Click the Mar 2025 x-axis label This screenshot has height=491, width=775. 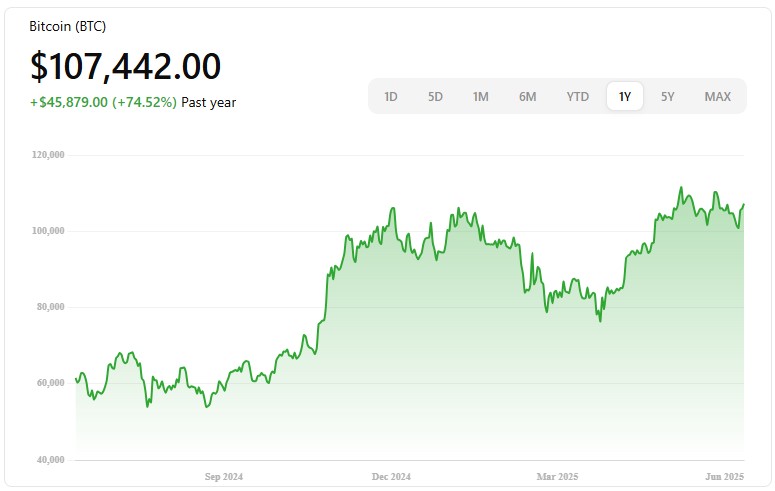558,476
